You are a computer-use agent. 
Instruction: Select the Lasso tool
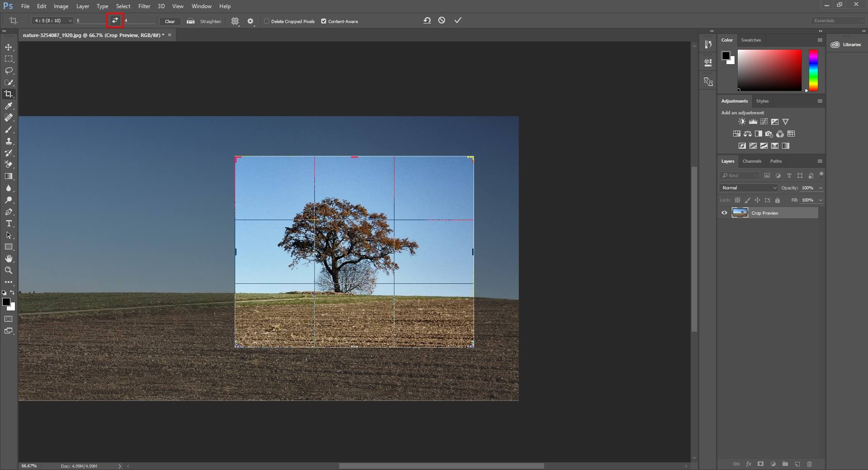[x=9, y=70]
